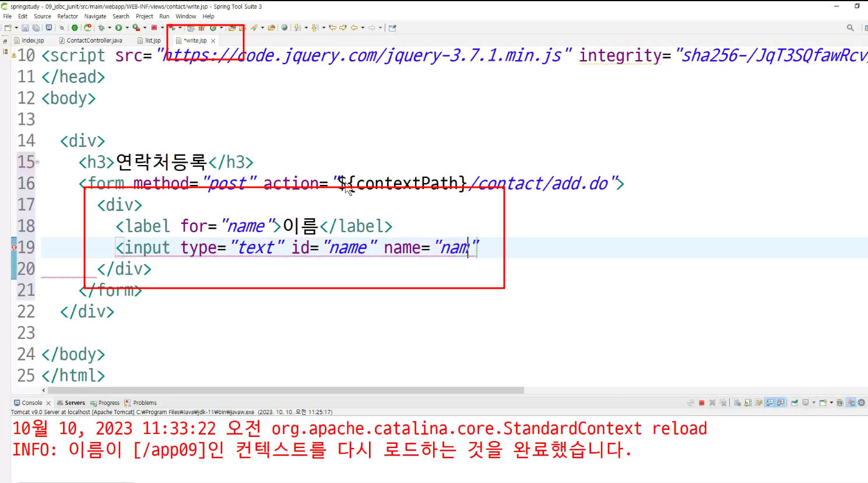868x483 pixels.
Task: Open the Refactor menu
Action: [x=68, y=16]
